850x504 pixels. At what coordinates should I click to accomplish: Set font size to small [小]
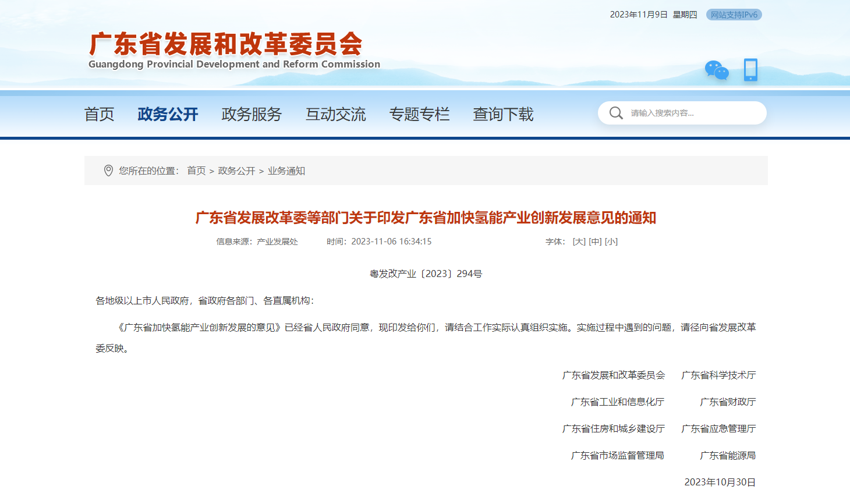611,242
